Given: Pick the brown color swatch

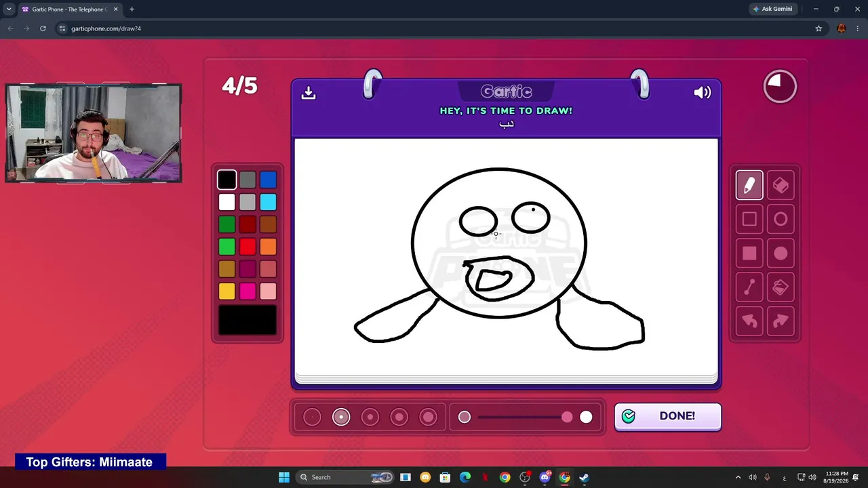Looking at the screenshot, I should click(268, 224).
